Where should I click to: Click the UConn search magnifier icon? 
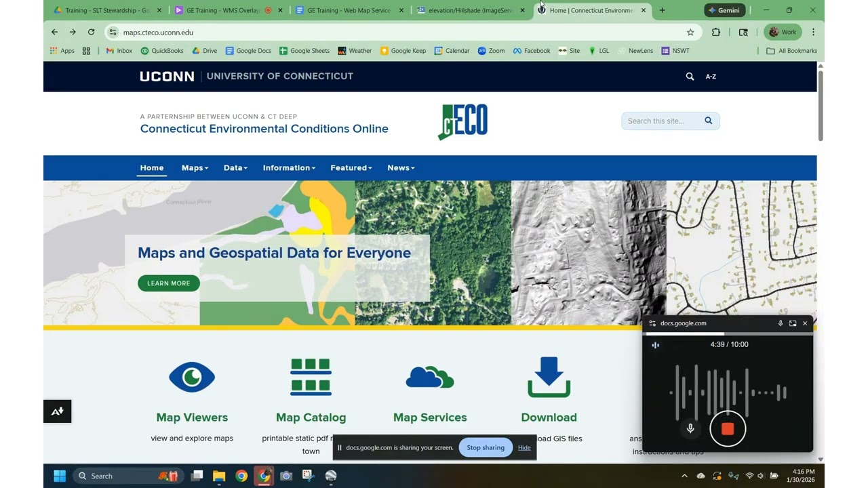point(690,77)
